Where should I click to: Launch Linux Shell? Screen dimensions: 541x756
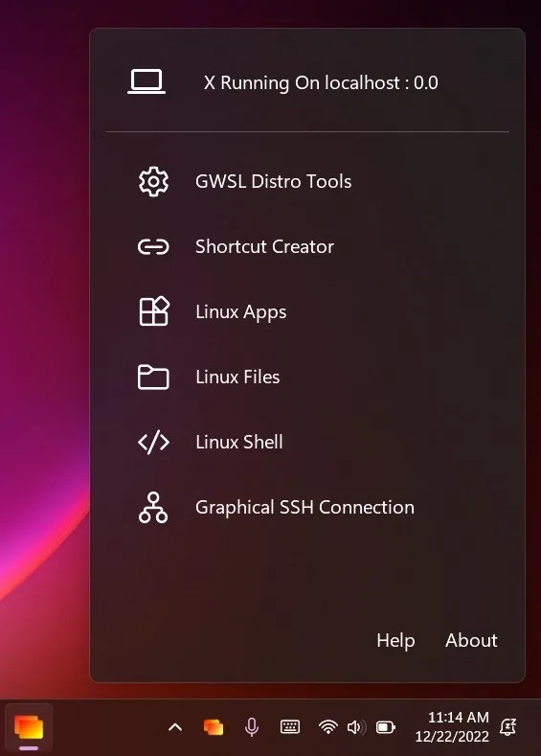[x=239, y=442]
